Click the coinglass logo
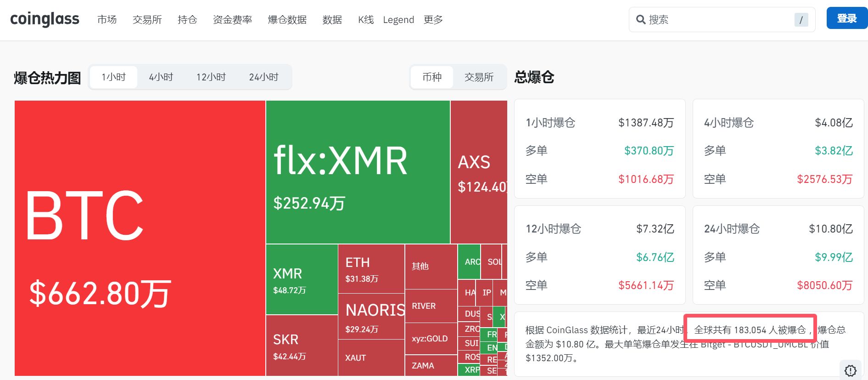The width and height of the screenshot is (868, 380). [45, 19]
